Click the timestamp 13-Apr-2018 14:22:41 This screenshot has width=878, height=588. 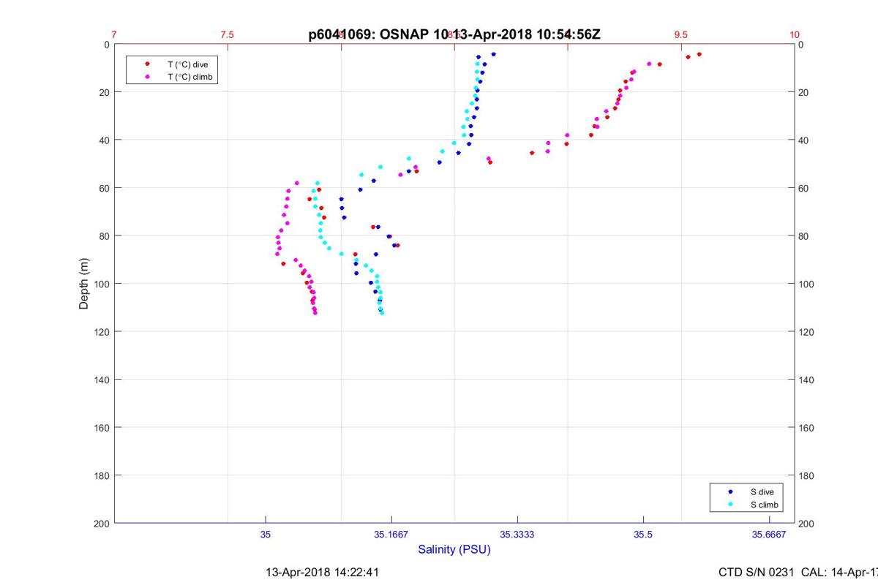(322, 573)
